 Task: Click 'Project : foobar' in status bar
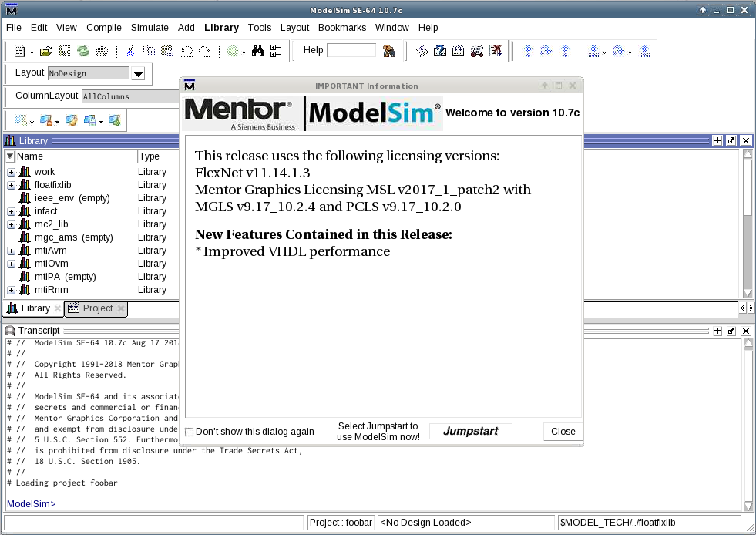(341, 523)
